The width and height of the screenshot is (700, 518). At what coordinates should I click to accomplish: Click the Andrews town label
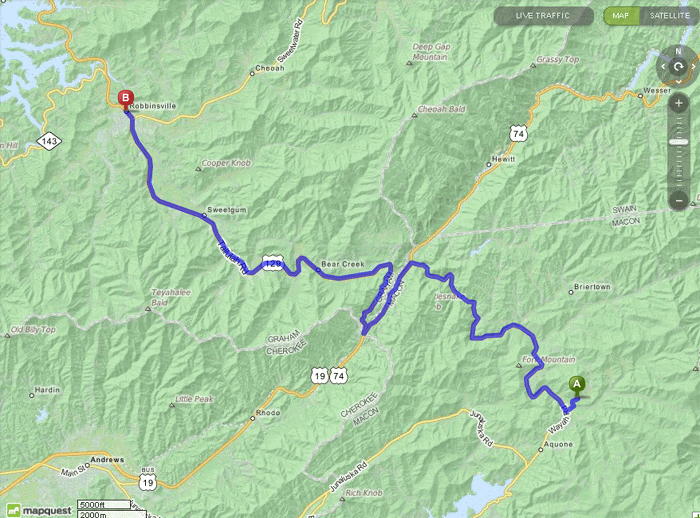[x=107, y=460]
